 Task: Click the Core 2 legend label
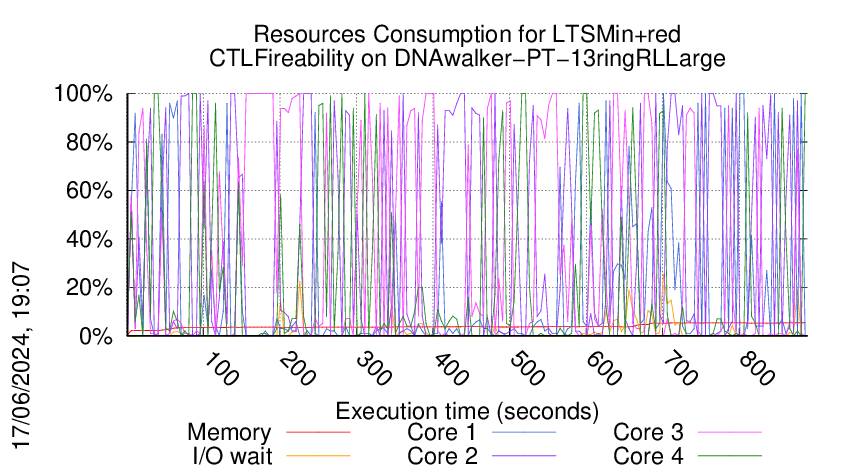[442, 456]
